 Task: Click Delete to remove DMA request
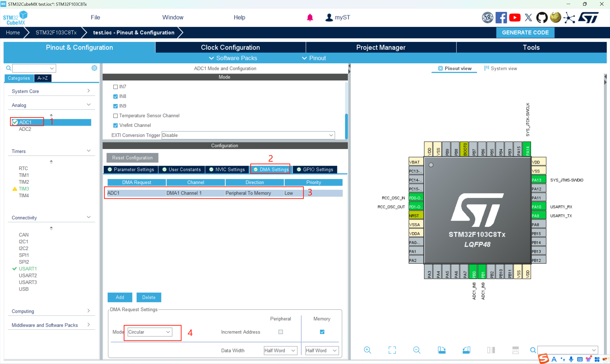coord(149,297)
